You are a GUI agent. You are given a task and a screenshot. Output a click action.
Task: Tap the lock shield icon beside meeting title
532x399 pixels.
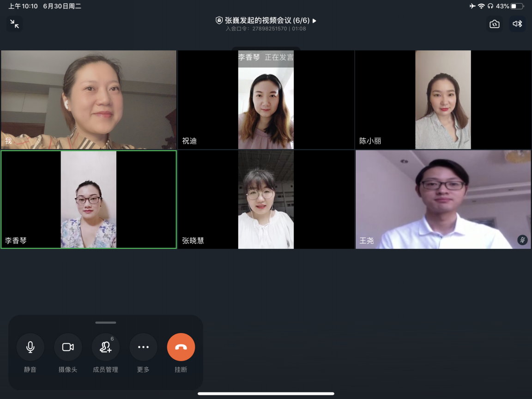[x=219, y=21]
